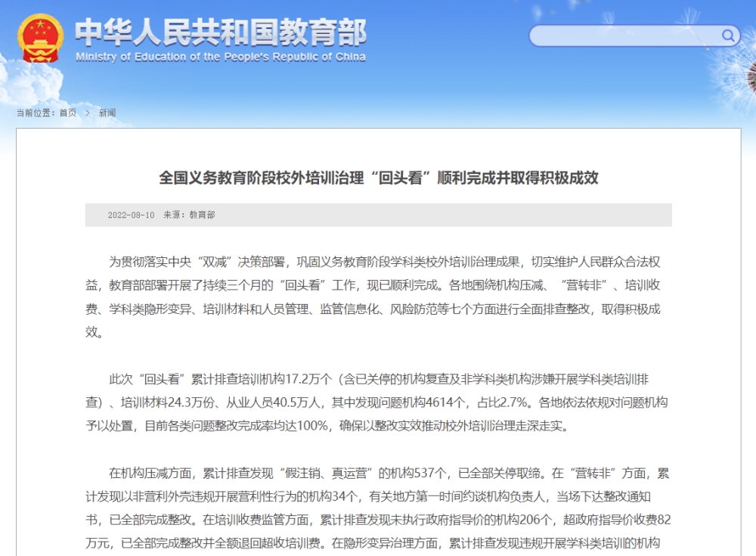Click the 中华人民共和国教育部 site title
Screen dimensions: 756x556
click(x=220, y=31)
